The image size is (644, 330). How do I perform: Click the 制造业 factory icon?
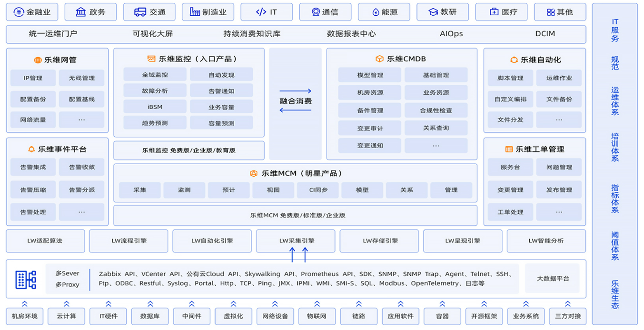pyautogui.click(x=195, y=12)
